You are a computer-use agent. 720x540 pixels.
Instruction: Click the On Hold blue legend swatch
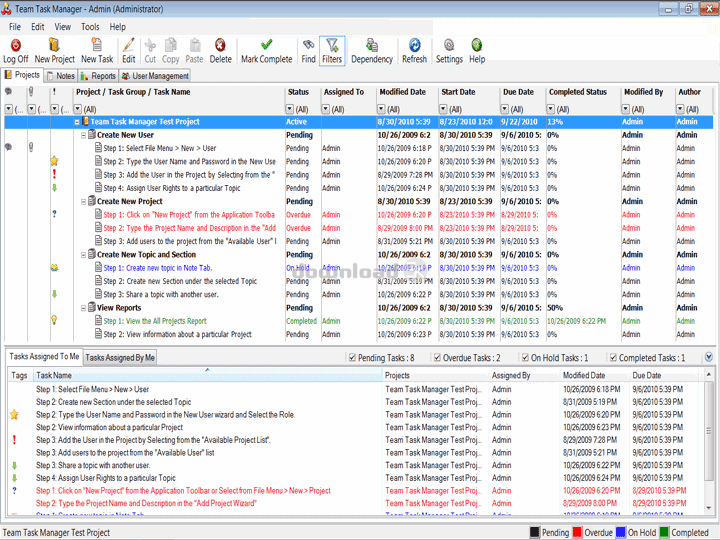(620, 532)
